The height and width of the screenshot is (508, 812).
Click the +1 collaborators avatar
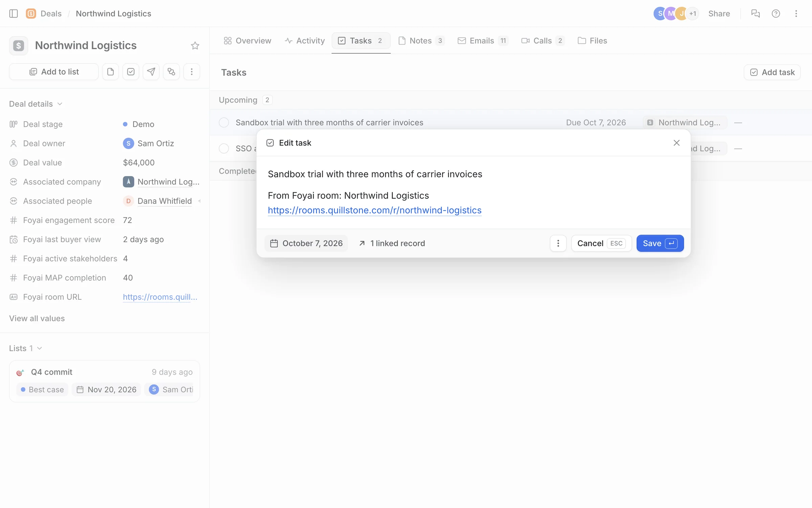(x=693, y=14)
